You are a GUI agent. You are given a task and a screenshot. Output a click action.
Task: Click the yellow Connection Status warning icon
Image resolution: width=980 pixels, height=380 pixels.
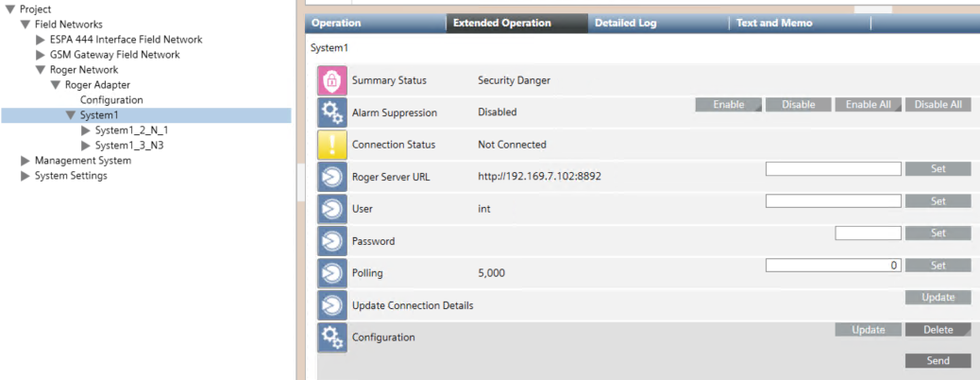[x=331, y=145]
